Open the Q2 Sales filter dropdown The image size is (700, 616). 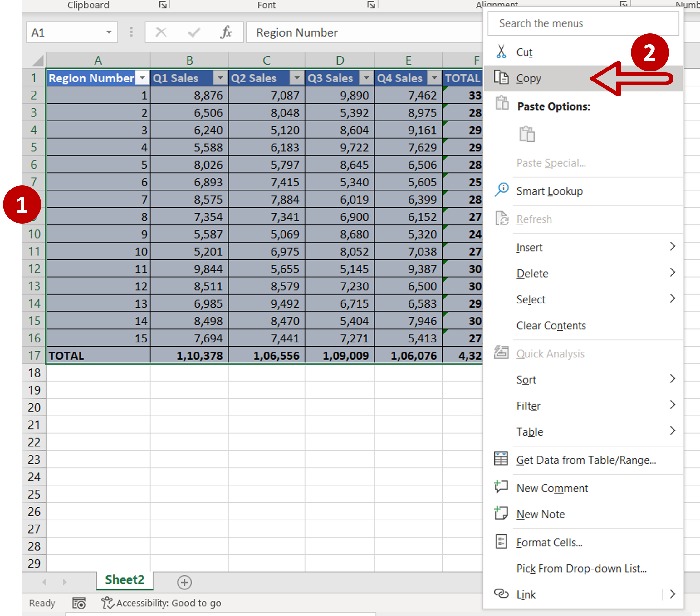click(x=297, y=78)
